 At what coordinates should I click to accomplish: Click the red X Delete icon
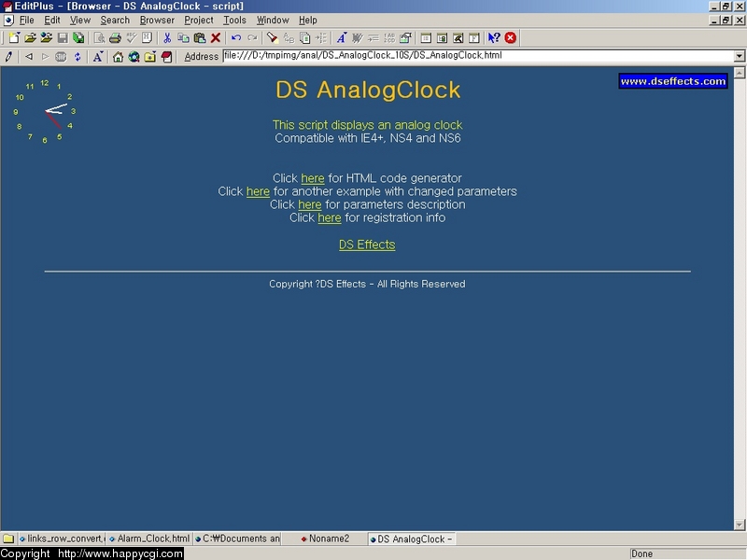coord(216,38)
